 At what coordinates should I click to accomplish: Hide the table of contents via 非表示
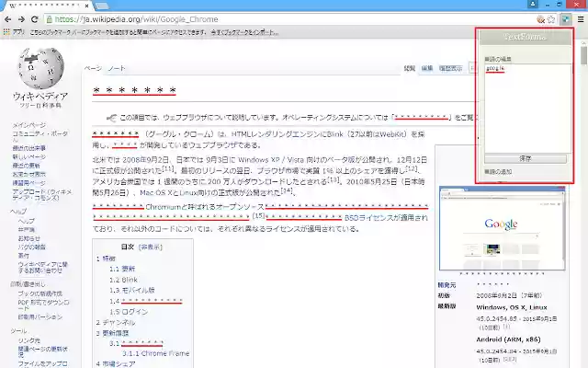[x=151, y=247]
